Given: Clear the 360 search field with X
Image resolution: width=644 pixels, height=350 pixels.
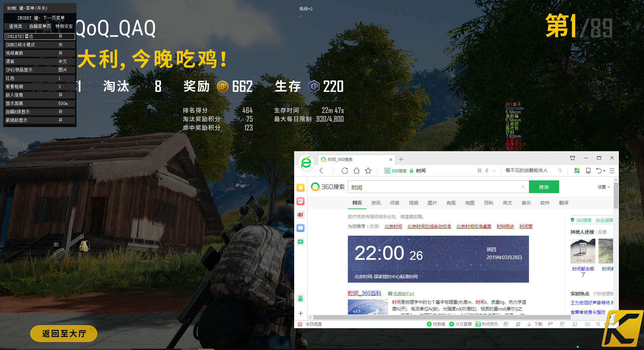Looking at the screenshot, I should [x=523, y=187].
